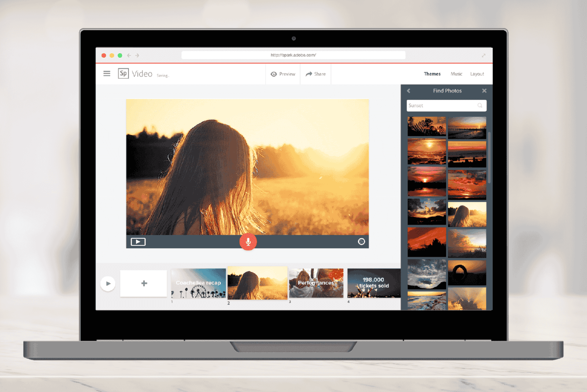
Task: Click the Share arrow button
Action: pos(316,74)
